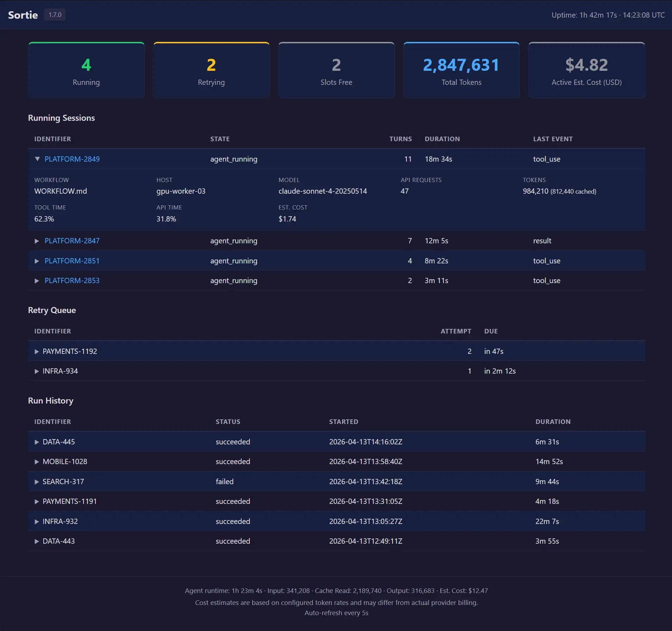This screenshot has height=631, width=672.
Task: Click the 'agent_running' state of PLATFORM-2847
Action: (234, 241)
